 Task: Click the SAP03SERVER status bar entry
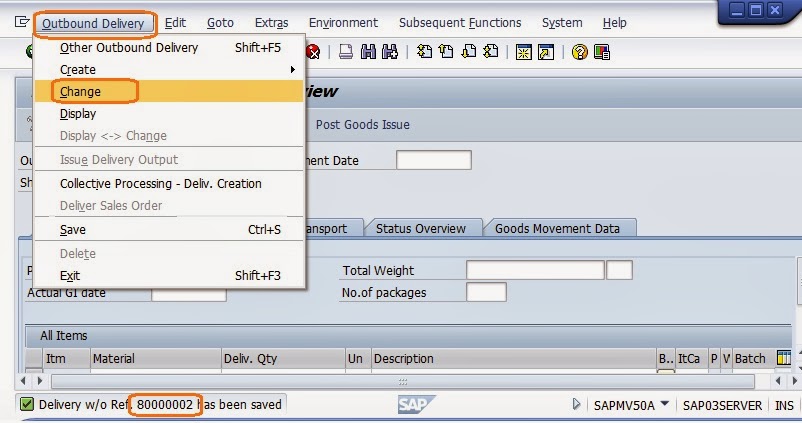[x=722, y=405]
